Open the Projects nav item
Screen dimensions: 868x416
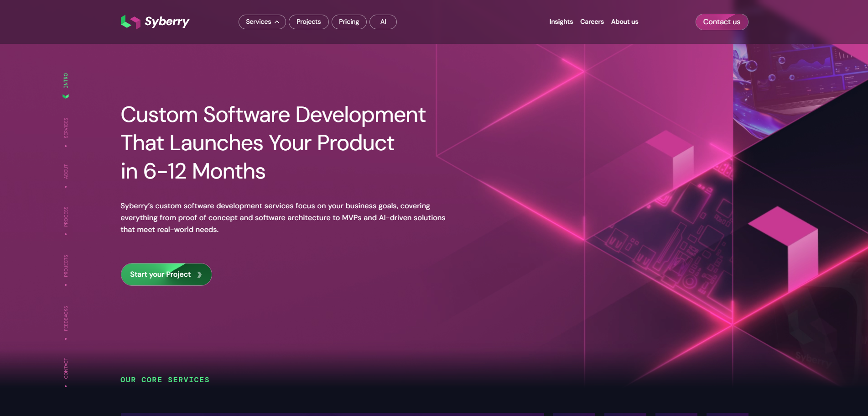(309, 22)
